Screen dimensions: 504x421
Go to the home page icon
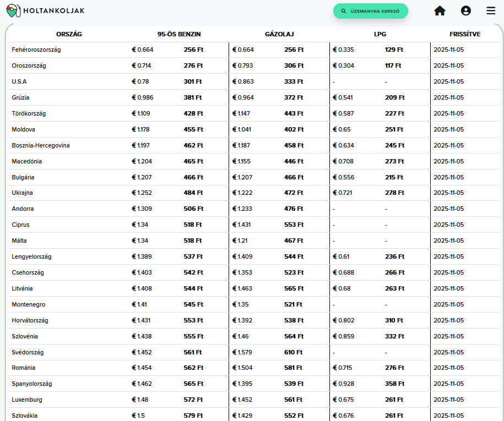(440, 10)
